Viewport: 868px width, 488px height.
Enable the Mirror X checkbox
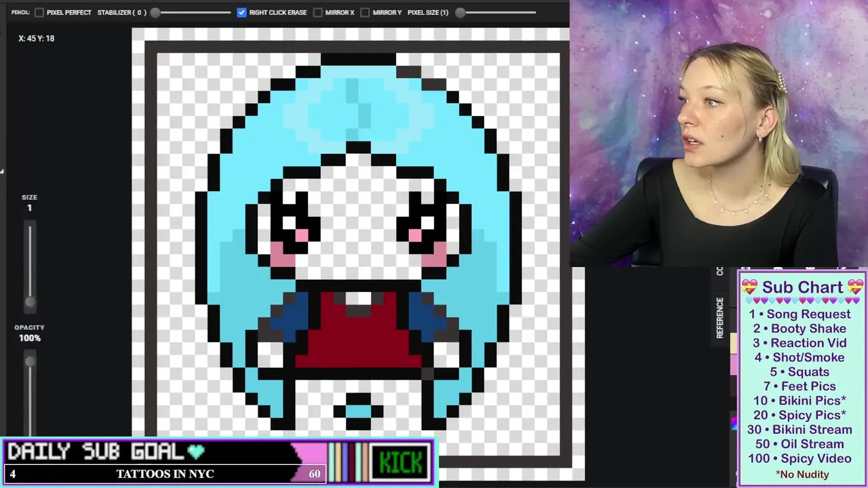(317, 12)
